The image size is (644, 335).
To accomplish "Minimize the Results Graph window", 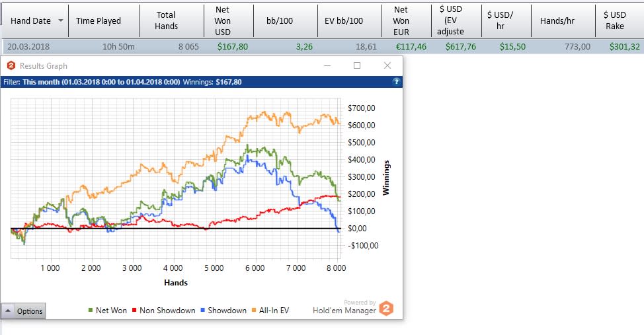I will [327, 65].
